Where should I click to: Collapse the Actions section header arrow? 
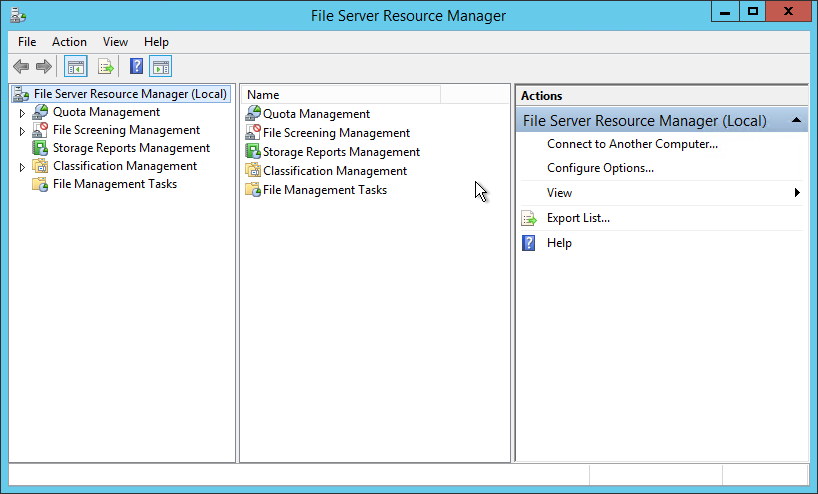pos(796,121)
